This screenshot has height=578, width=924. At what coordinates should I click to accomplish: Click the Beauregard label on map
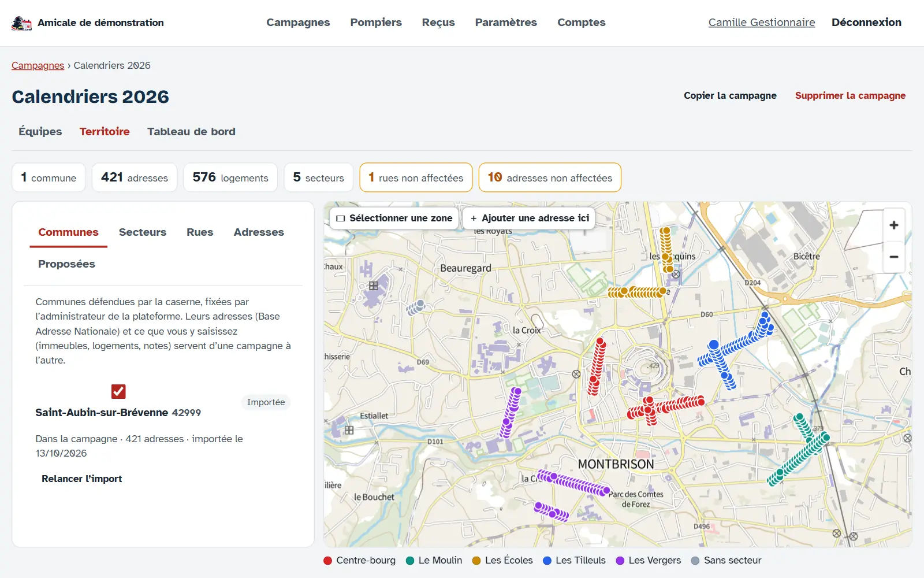(465, 268)
